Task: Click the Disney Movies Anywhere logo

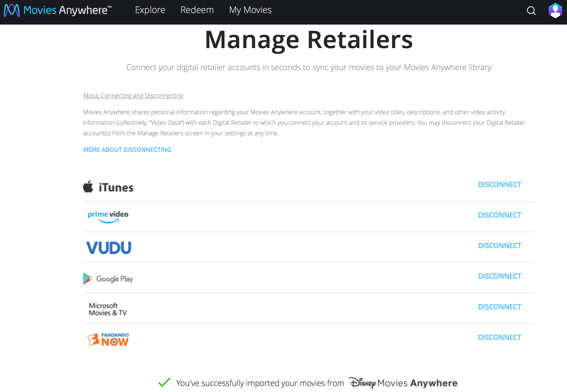Action: tap(403, 383)
